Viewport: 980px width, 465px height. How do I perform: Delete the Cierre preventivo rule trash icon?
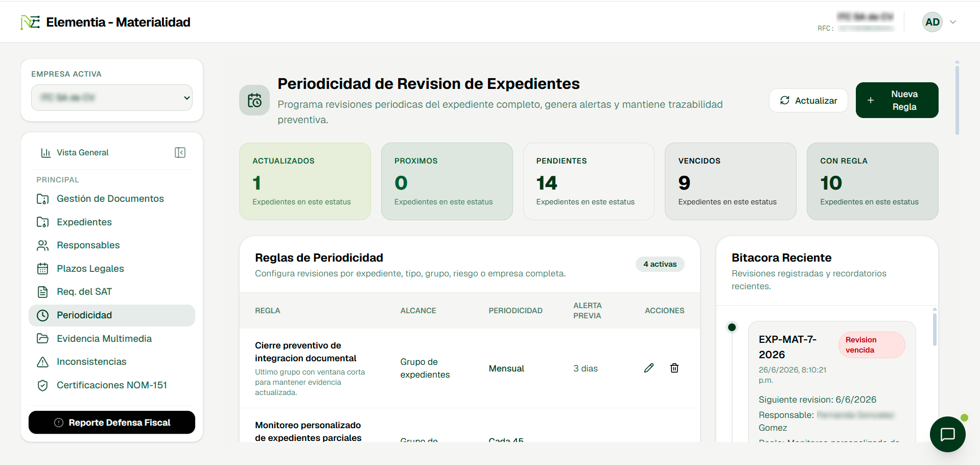(x=674, y=368)
